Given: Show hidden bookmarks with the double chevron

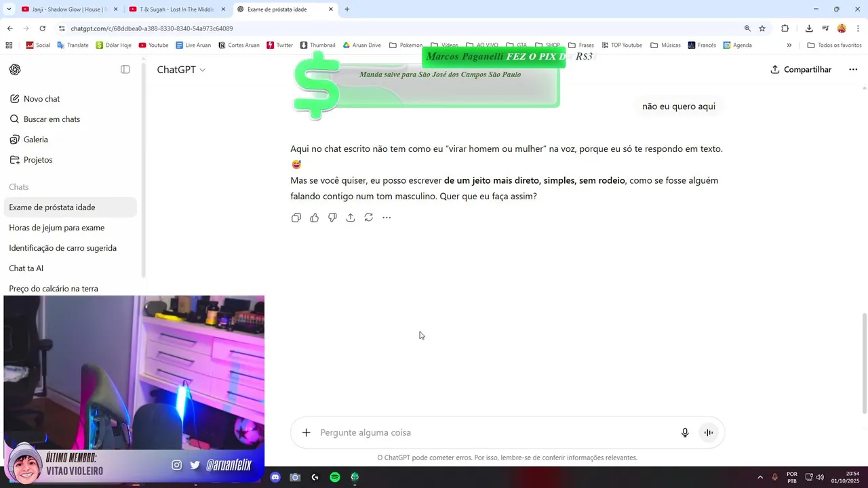Looking at the screenshot, I should (x=789, y=45).
